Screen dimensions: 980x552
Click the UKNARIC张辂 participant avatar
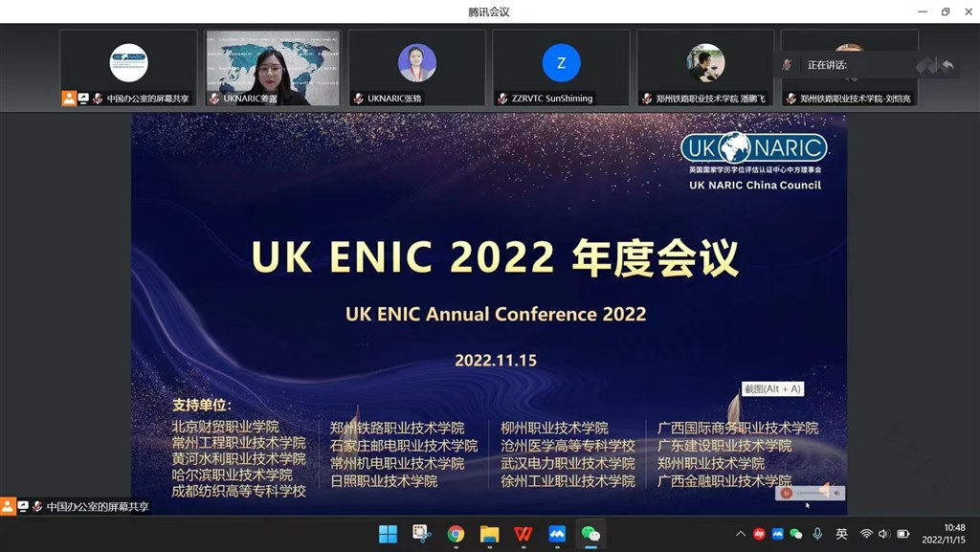[x=416, y=63]
